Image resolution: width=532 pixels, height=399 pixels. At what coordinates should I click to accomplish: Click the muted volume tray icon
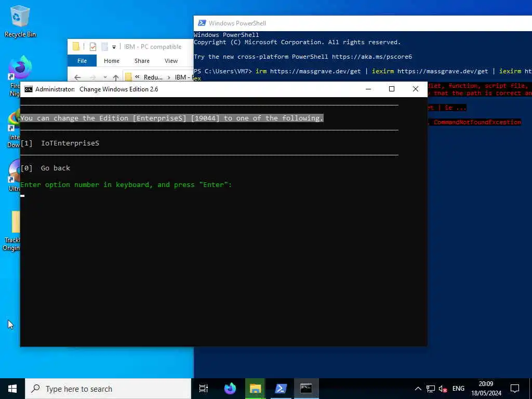point(443,389)
